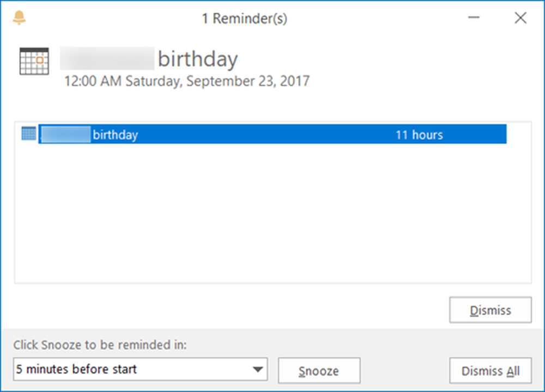Click 'Click Snooze to be reminded in:' label
The image size is (545, 392).
[99, 345]
